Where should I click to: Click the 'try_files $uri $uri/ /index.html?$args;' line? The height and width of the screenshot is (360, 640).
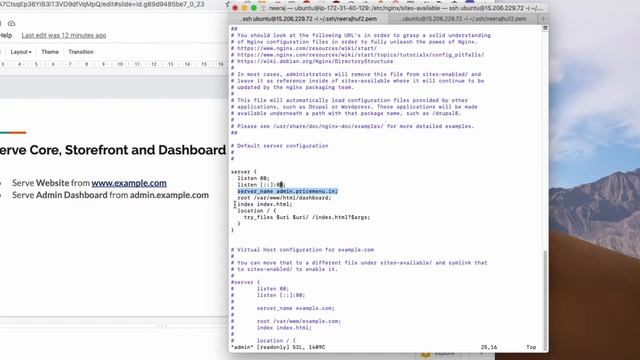pos(307,217)
